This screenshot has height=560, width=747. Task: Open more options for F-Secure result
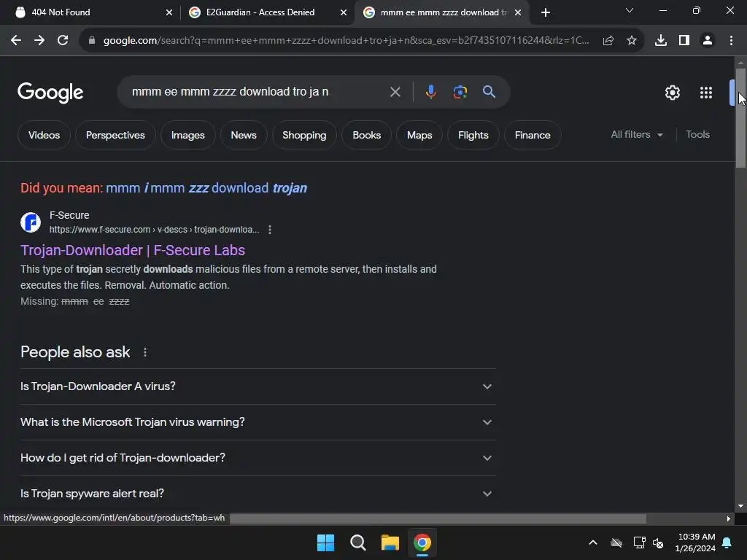pos(270,230)
